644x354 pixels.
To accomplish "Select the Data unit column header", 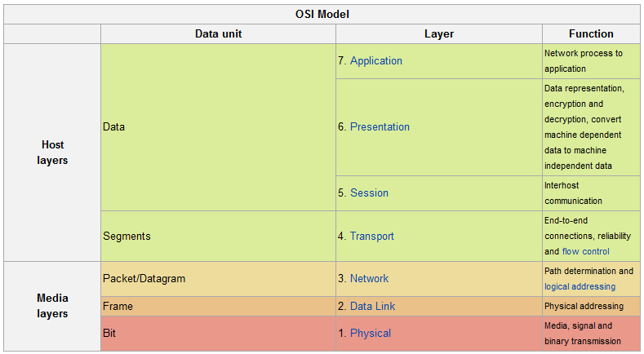I will (x=218, y=34).
